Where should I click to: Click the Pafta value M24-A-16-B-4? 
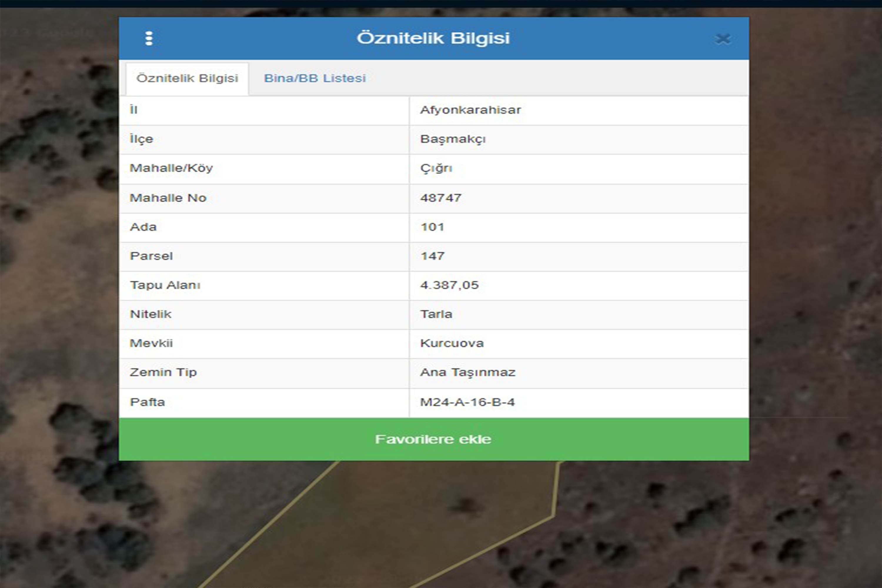(x=467, y=402)
